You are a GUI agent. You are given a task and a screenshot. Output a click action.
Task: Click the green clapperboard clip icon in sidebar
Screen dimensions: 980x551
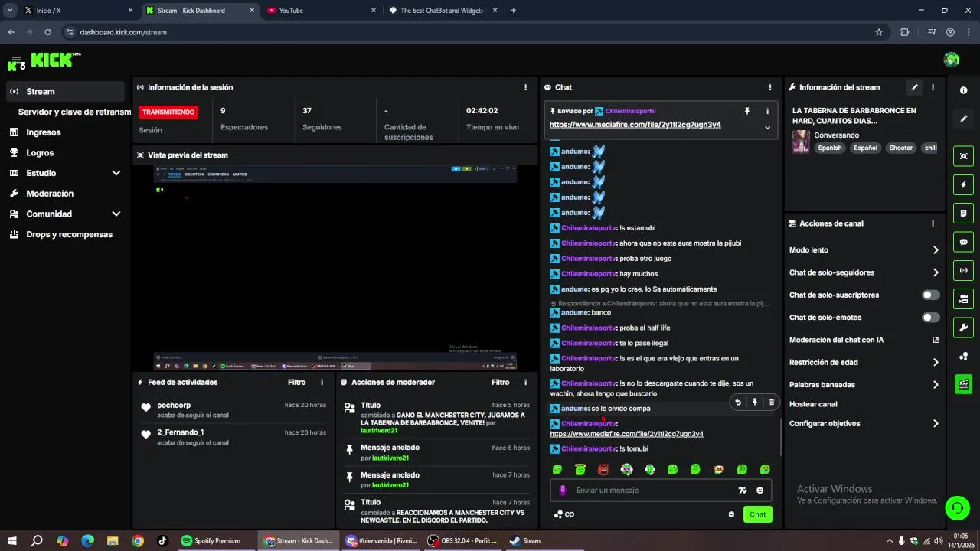(963, 384)
